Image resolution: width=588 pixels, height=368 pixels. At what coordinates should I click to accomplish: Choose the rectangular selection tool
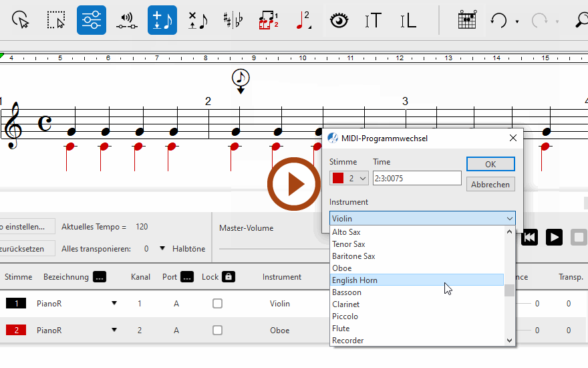point(57,20)
